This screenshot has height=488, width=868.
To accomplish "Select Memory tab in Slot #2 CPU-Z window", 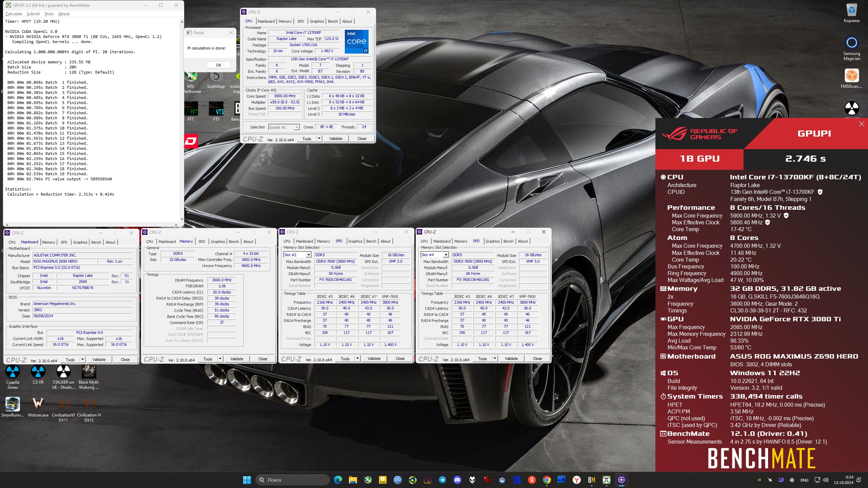I will click(323, 241).
